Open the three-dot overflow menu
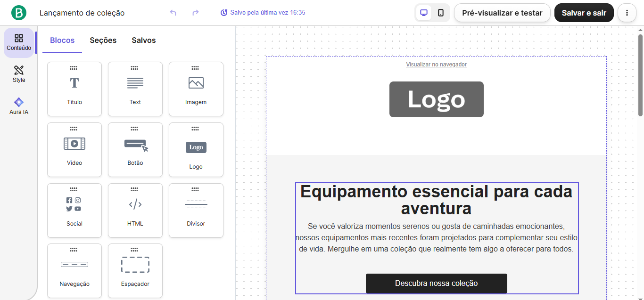The image size is (644, 300). coord(627,13)
